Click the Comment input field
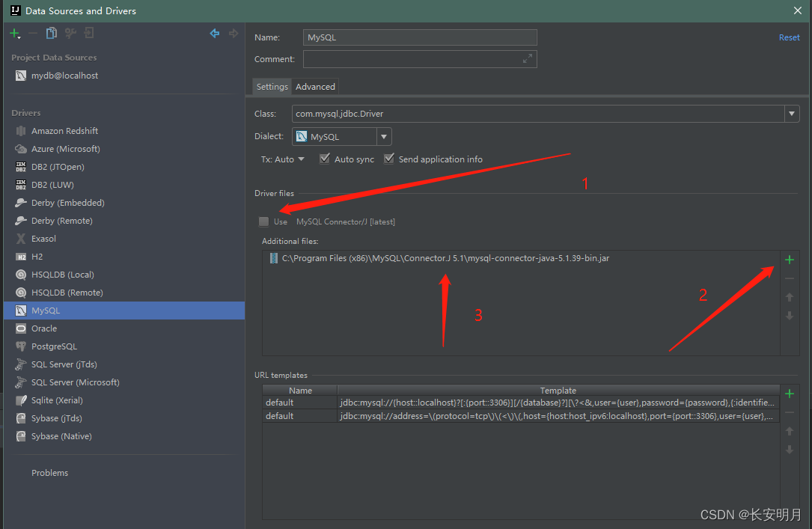 [420, 59]
